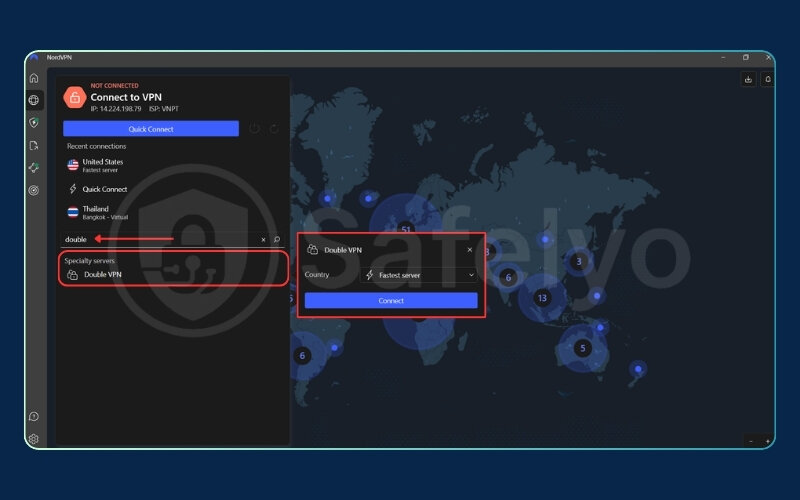
Task: Open the notifications bell icon
Action: [768, 79]
